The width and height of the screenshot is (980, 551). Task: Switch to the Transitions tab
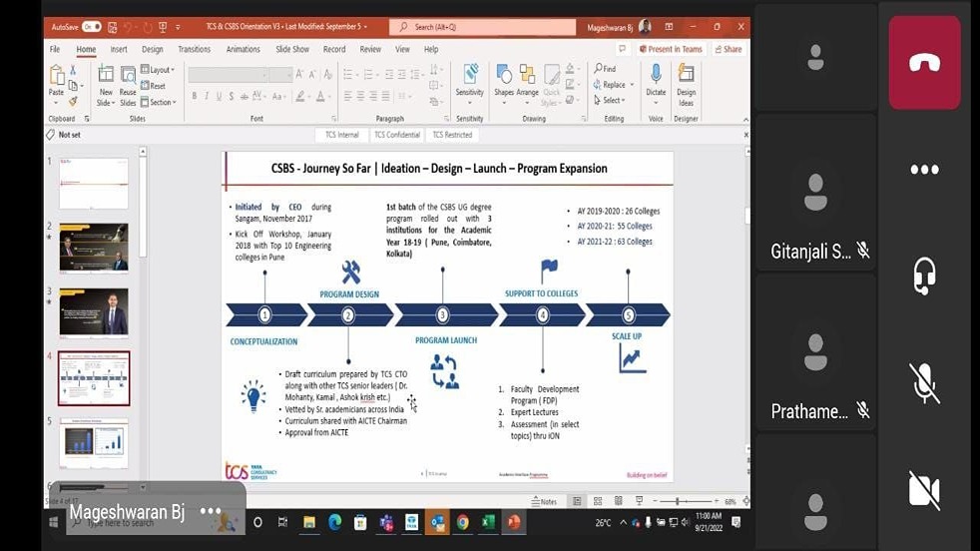point(194,49)
